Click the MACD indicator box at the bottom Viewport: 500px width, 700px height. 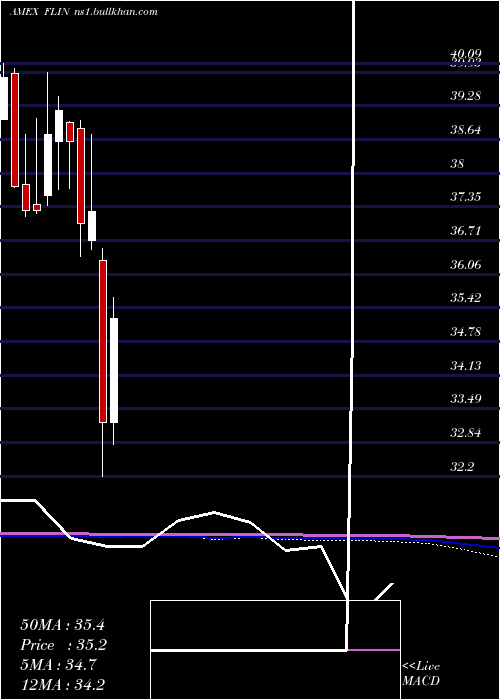275,650
